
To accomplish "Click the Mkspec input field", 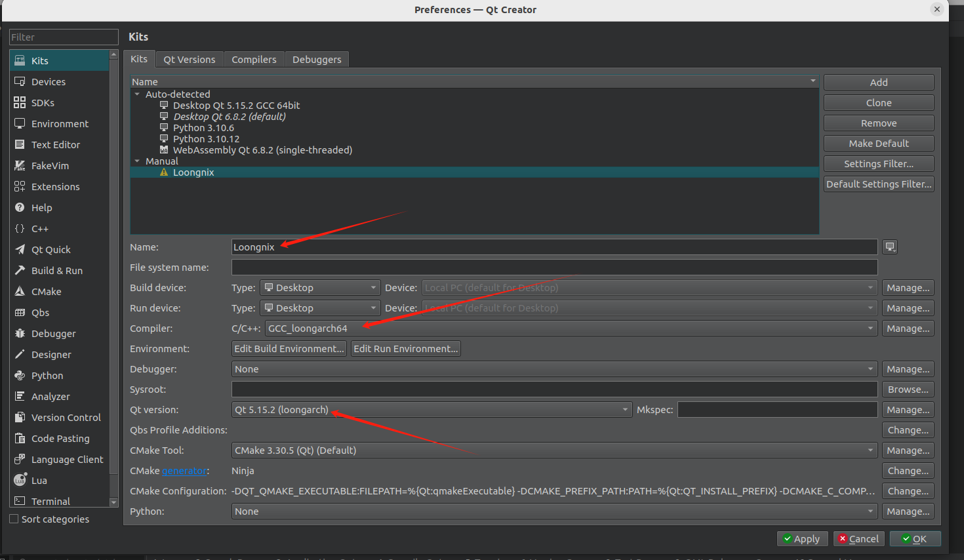I will tap(778, 409).
